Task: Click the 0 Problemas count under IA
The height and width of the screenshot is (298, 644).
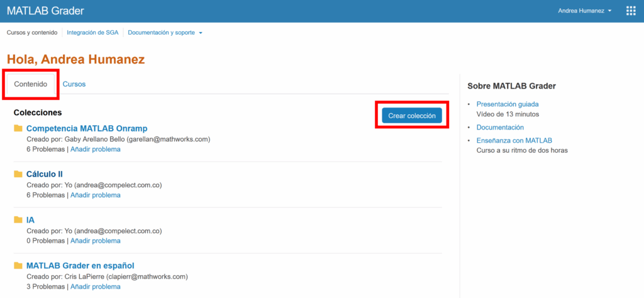Action: click(x=45, y=241)
